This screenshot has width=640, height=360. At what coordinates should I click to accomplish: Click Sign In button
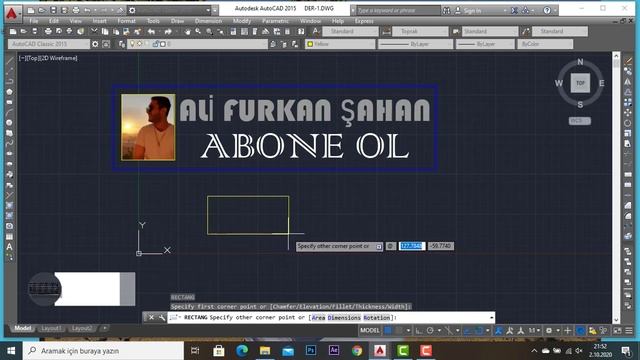[x=472, y=11]
